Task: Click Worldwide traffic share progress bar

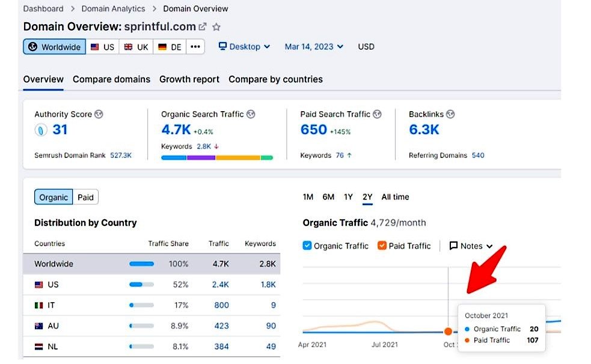Action: [141, 264]
